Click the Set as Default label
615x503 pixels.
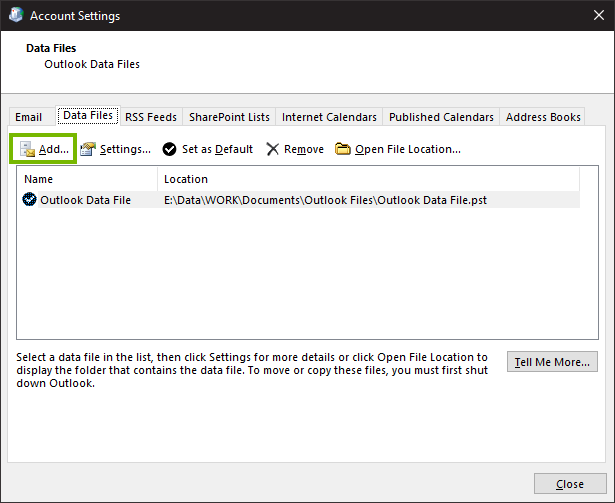click(217, 149)
